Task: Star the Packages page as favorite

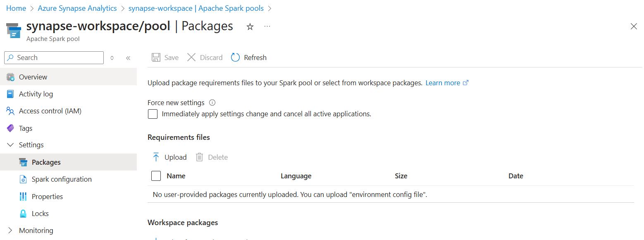Action: 250,26
